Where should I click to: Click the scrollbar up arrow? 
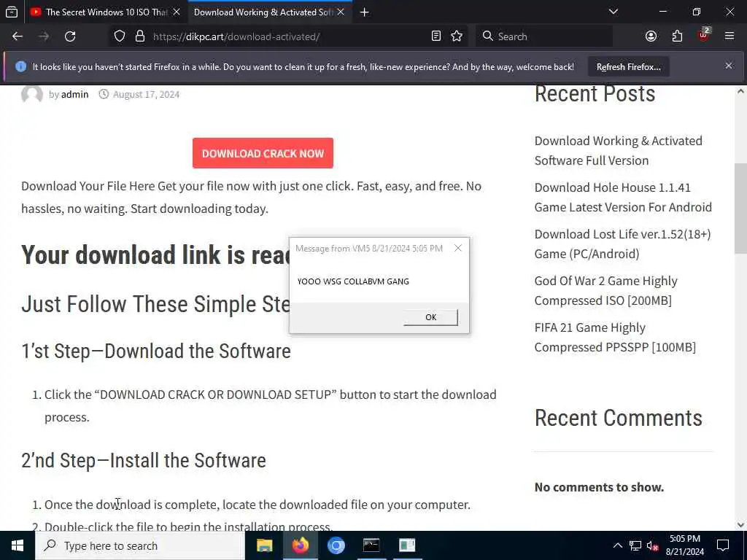click(x=741, y=91)
